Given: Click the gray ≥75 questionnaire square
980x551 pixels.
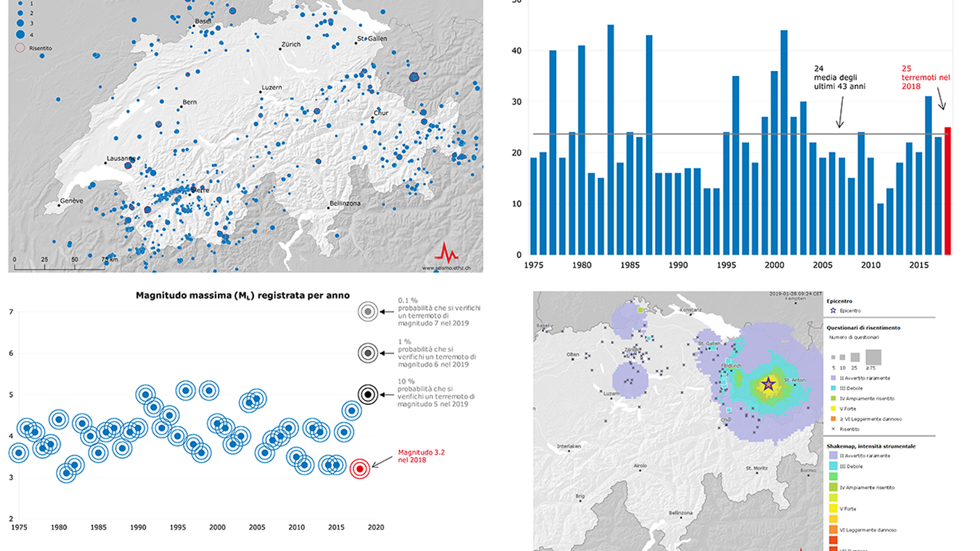Looking at the screenshot, I should (x=874, y=357).
